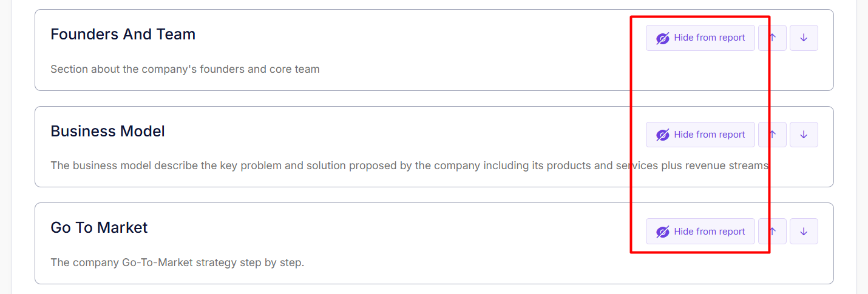Click the Go To Market heading
868x294 pixels.
pyautogui.click(x=99, y=228)
